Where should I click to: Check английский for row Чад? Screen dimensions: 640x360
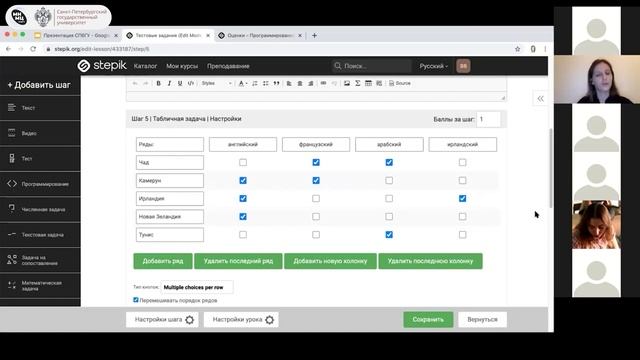(243, 162)
